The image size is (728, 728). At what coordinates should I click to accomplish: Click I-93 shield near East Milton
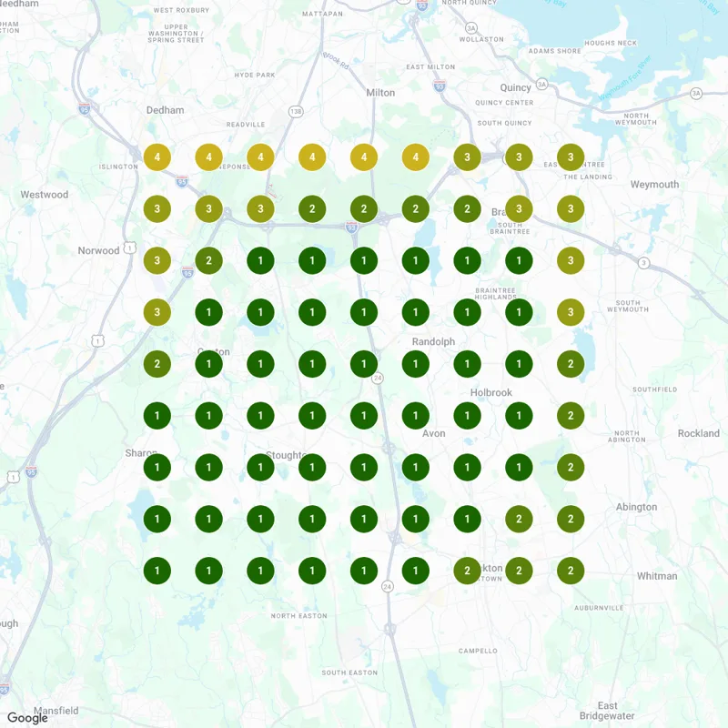(440, 86)
